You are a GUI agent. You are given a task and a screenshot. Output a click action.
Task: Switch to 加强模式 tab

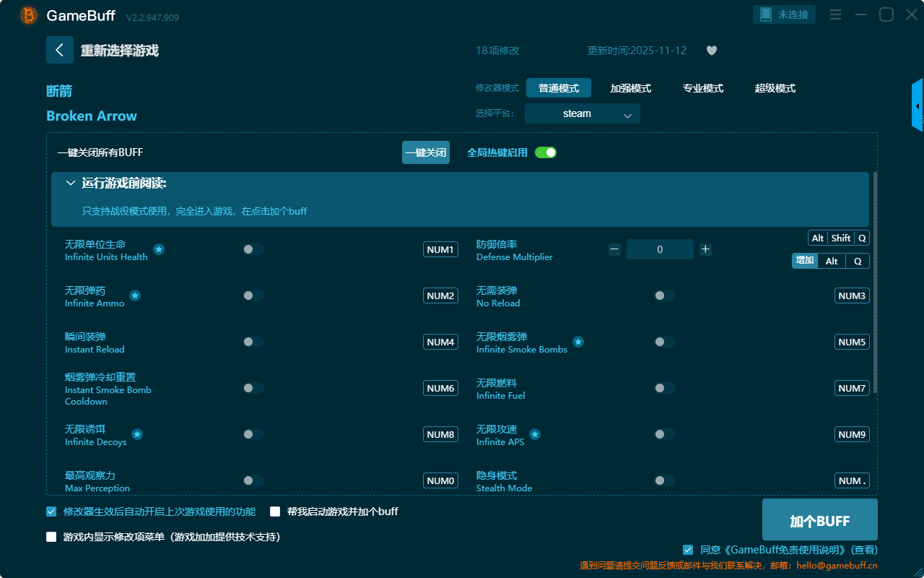coord(630,88)
